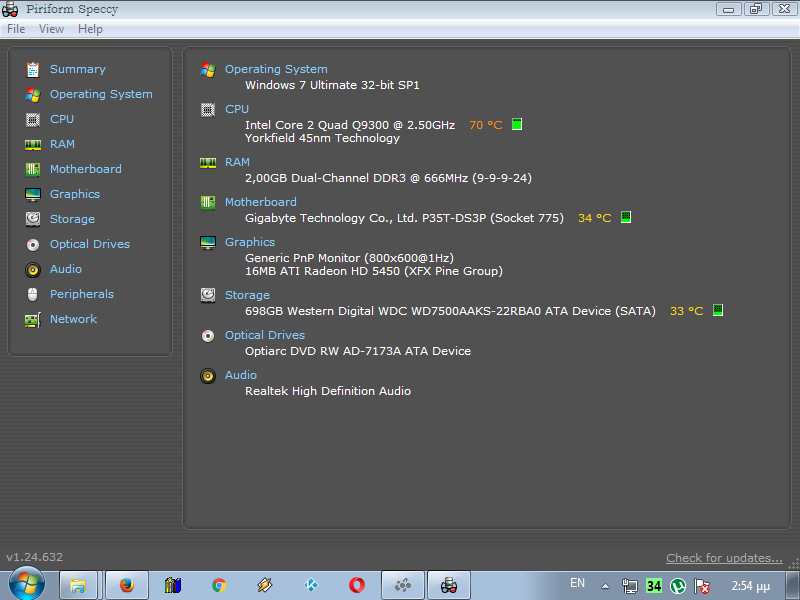The width and height of the screenshot is (800, 600).
Task: Open the View menu
Action: [x=52, y=29]
